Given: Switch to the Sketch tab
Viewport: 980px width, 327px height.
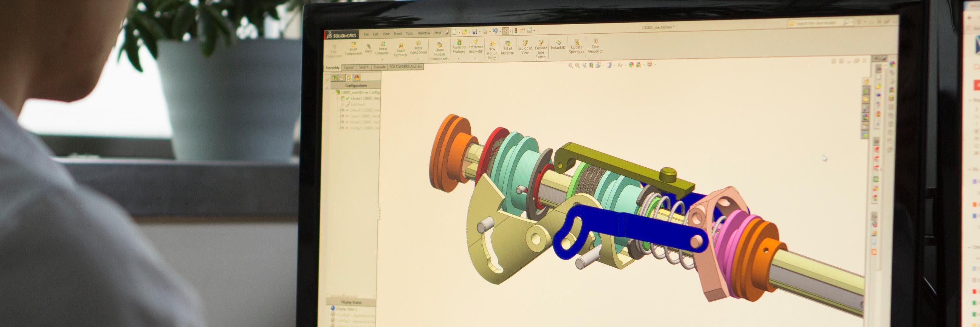Looking at the screenshot, I should click(364, 67).
